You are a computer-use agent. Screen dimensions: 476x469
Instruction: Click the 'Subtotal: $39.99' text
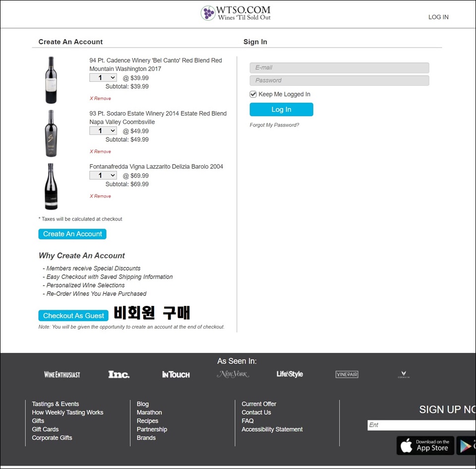coord(127,87)
